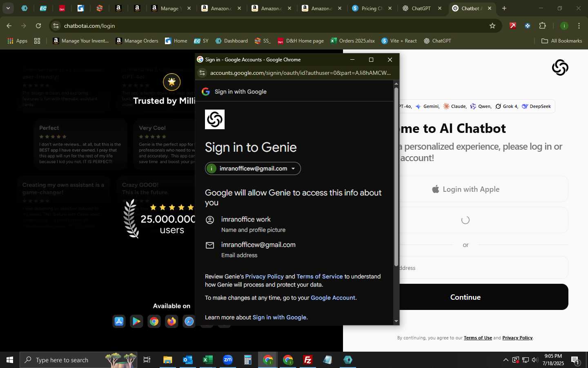
Task: Open Manage Your Invent... bookmark
Action: coord(81,41)
